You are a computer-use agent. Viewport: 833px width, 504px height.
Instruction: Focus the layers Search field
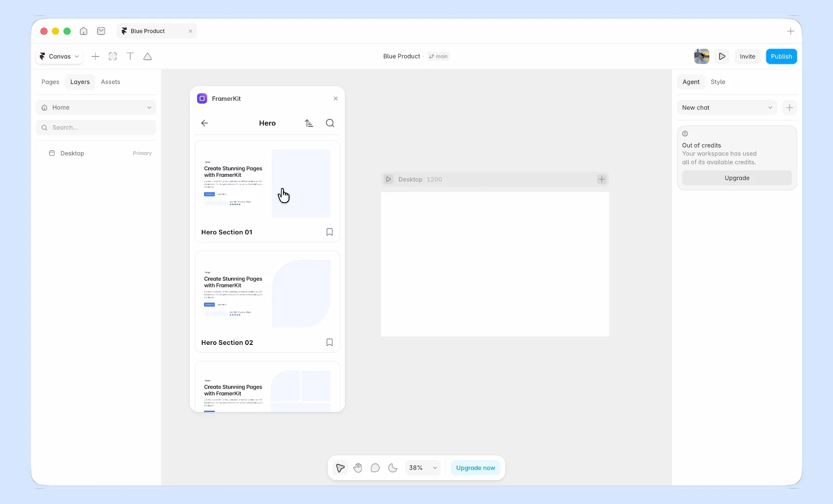(x=96, y=128)
